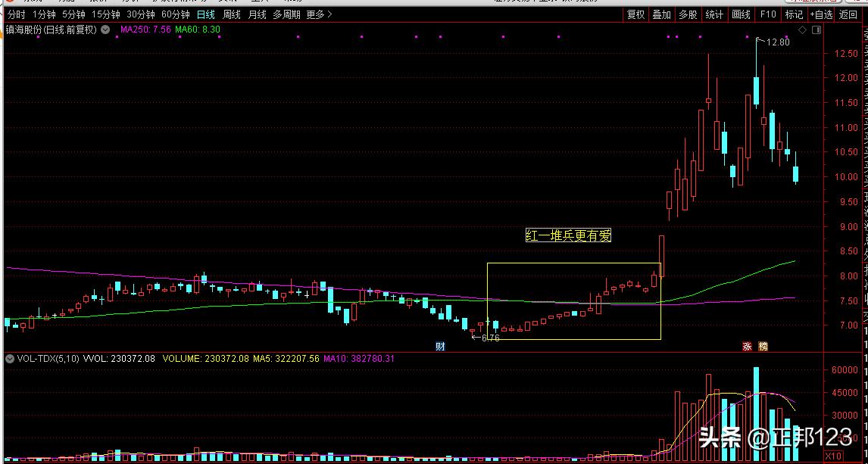Click 12.00 on the price axis
This screenshot has width=868, height=464.
click(846, 78)
